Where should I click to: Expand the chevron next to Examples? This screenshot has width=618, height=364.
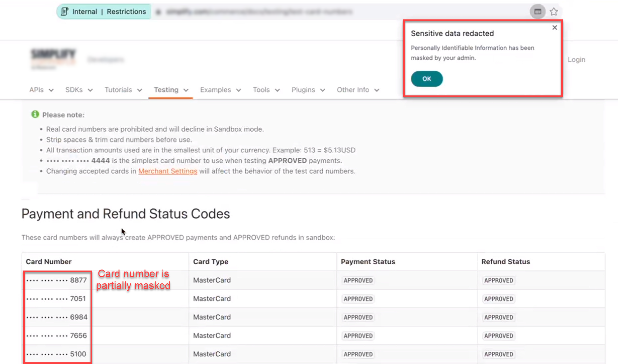[x=239, y=90]
